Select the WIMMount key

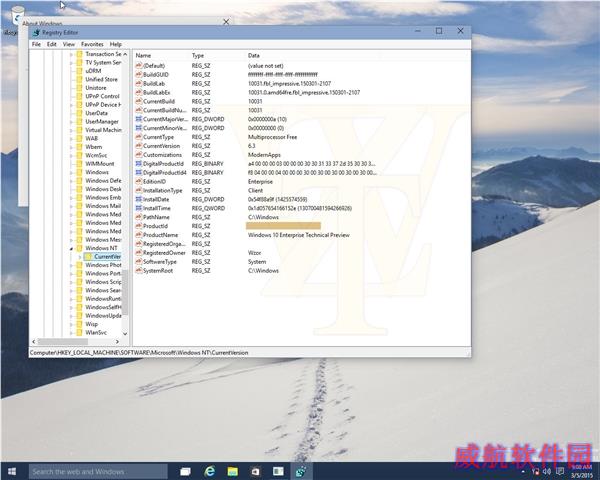(x=100, y=164)
